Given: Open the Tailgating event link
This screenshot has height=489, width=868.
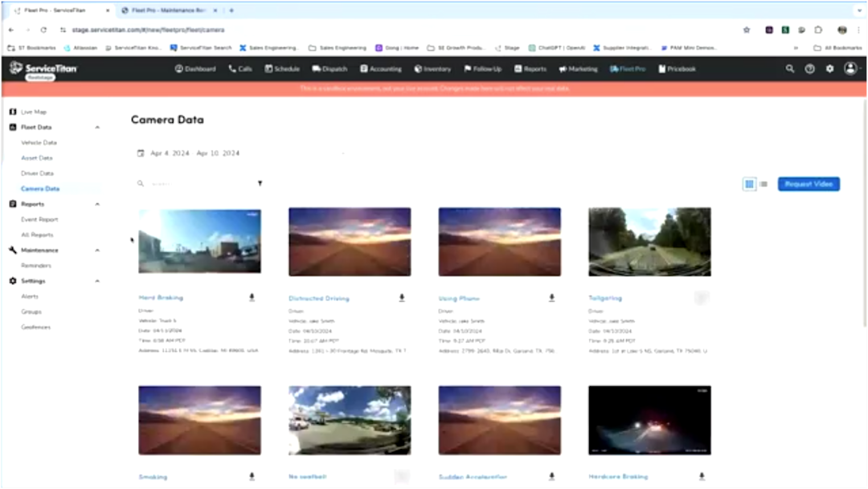Looking at the screenshot, I should tap(605, 298).
